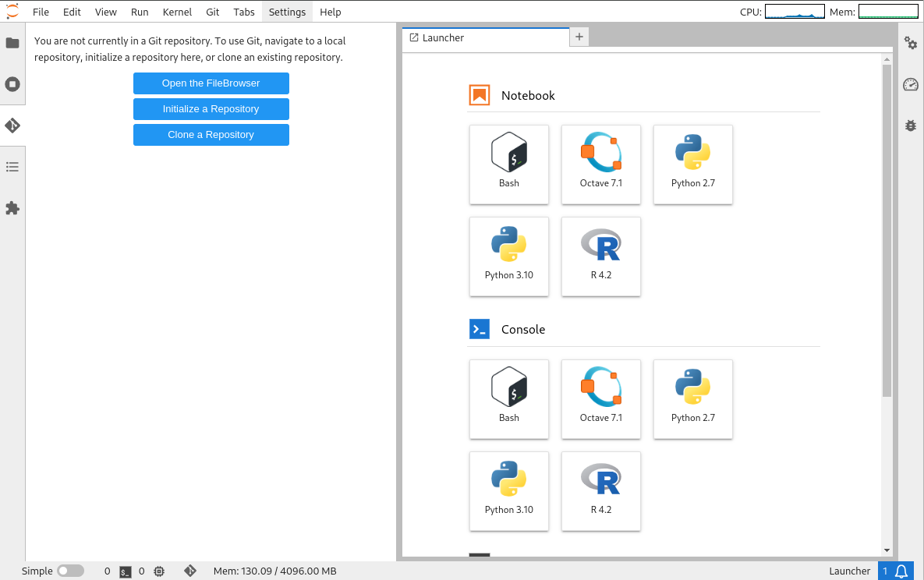Select the Launcher tab
Screen dimensions: 924x580
point(486,37)
